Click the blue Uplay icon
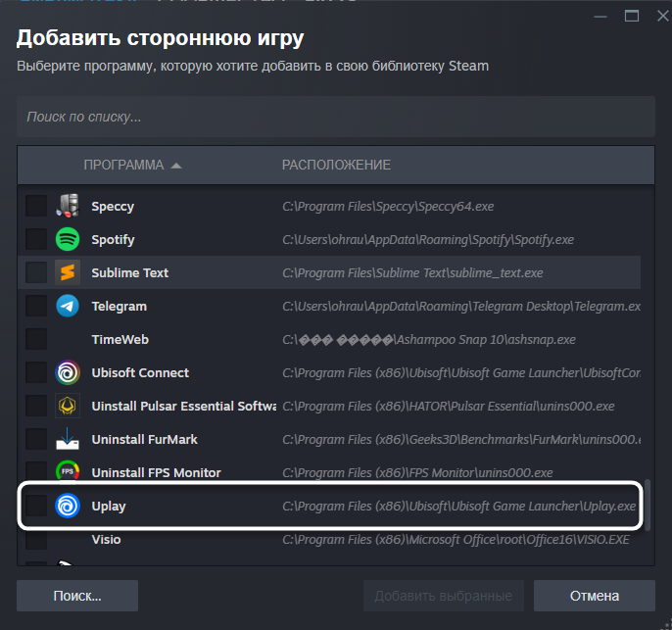Screen dimensions: 672x630 pos(68,506)
